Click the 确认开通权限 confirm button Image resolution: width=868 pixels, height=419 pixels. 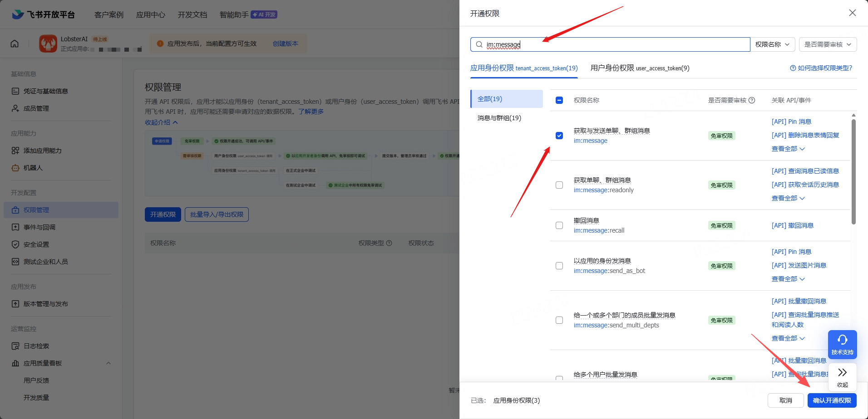(832, 400)
